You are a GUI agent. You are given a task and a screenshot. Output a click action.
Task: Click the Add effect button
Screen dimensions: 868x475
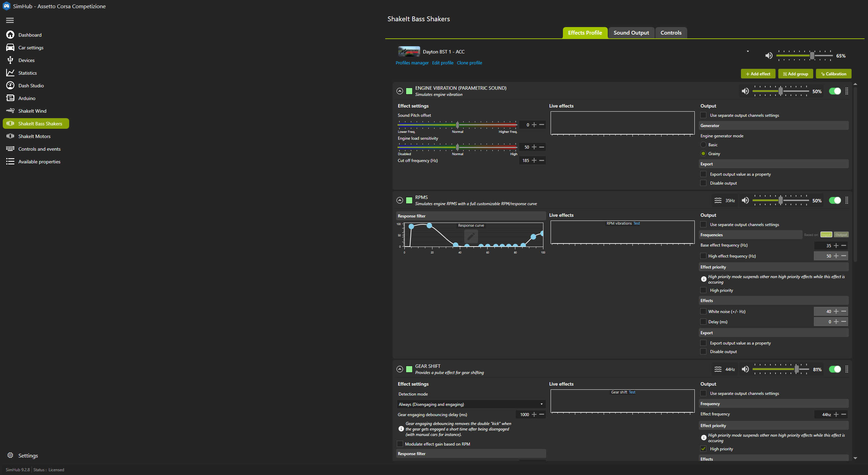pos(758,74)
